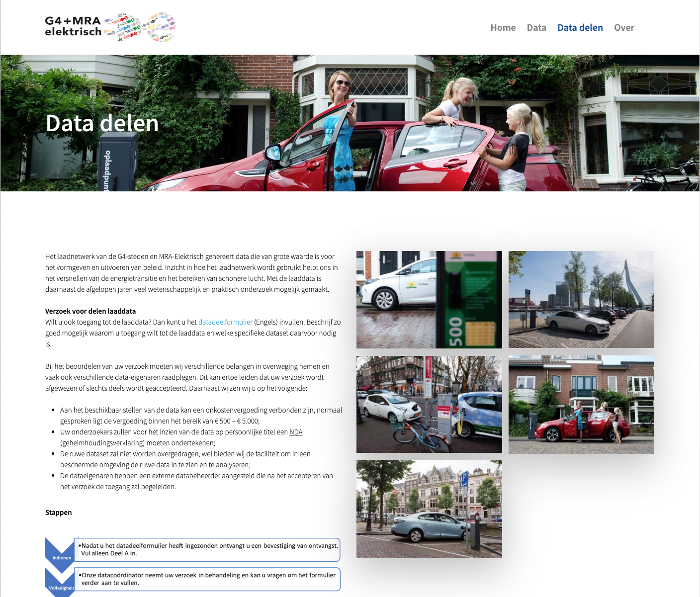
Task: Select the Data delen navigation item
Action: [580, 28]
